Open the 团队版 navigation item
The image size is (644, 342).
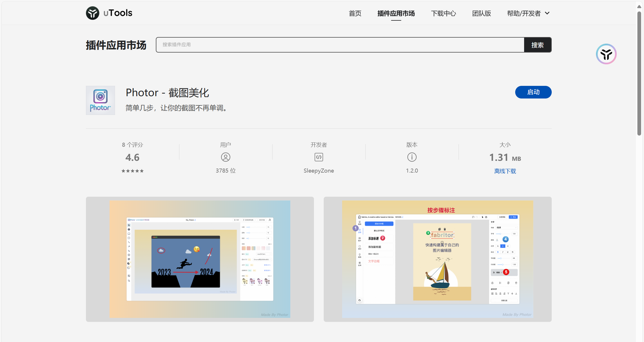click(482, 13)
